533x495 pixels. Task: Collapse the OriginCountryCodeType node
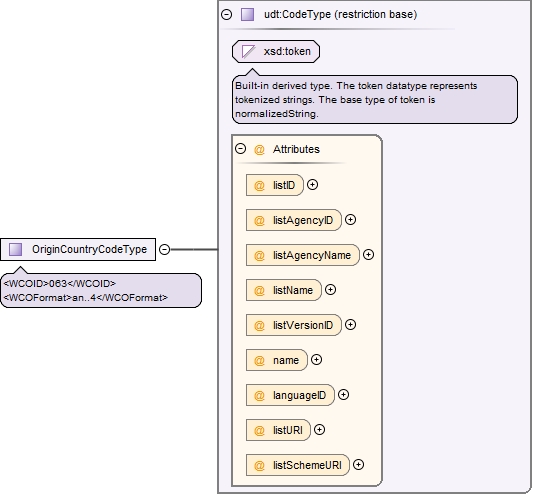165,250
